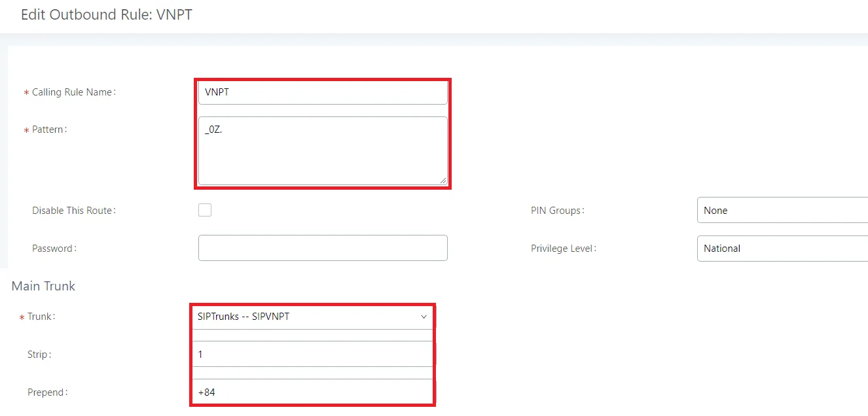
Task: Focus the Pattern text area containing _0Z.
Action: 322,150
